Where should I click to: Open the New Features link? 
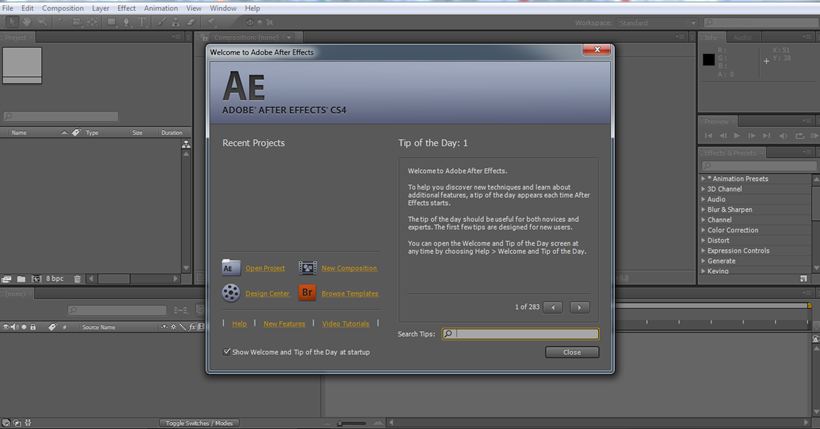(284, 324)
